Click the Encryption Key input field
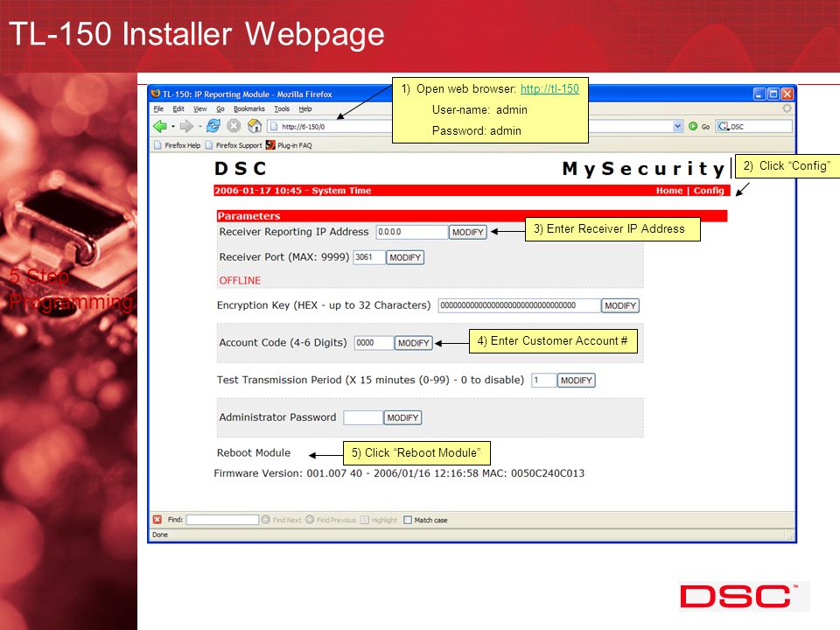Screen dimensions: 840x630 click(519, 305)
